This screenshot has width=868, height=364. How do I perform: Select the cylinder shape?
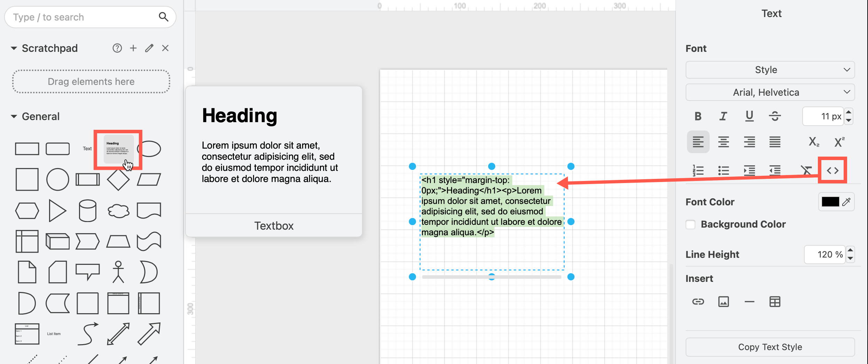point(88,211)
